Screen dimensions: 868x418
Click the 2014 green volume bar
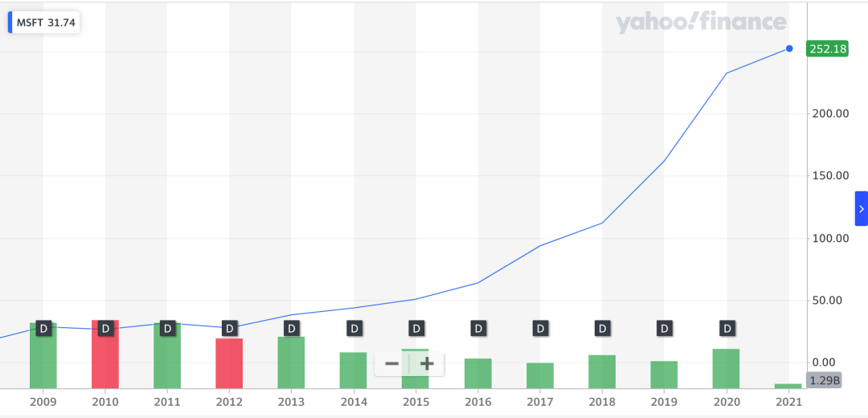tap(353, 371)
